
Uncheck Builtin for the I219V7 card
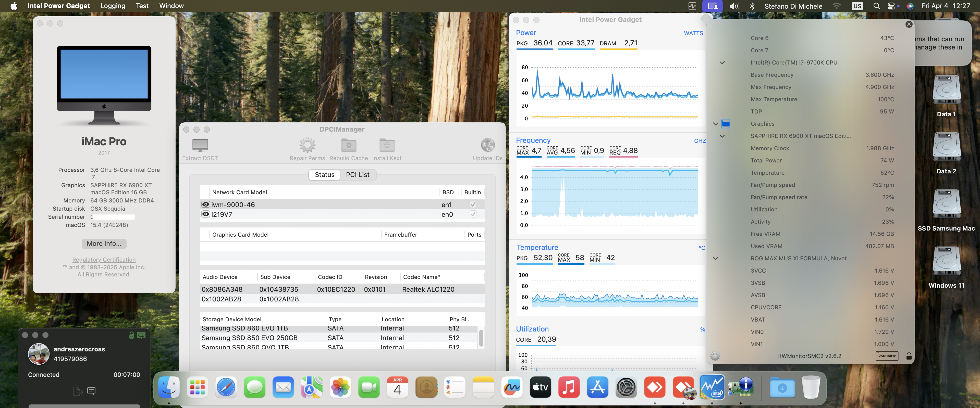point(473,214)
